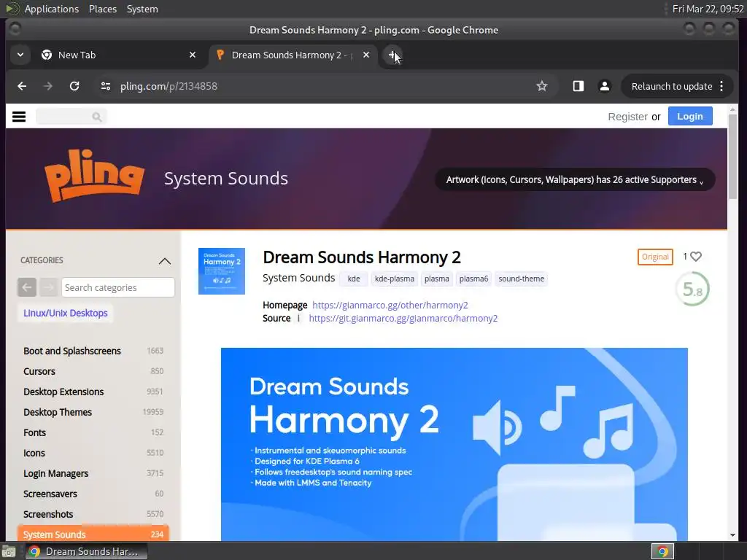Open Chrome's three-dot menu
This screenshot has height=560, width=747.
point(721,86)
